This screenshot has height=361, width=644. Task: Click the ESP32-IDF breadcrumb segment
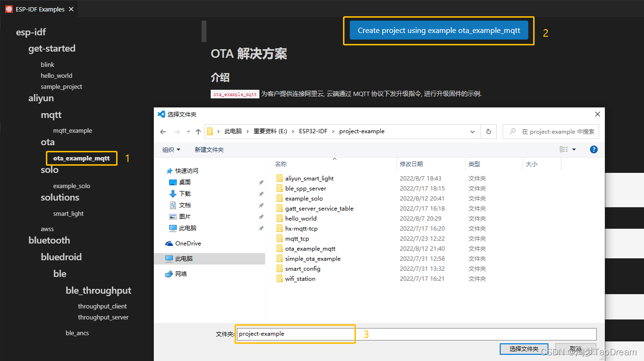tap(313, 131)
